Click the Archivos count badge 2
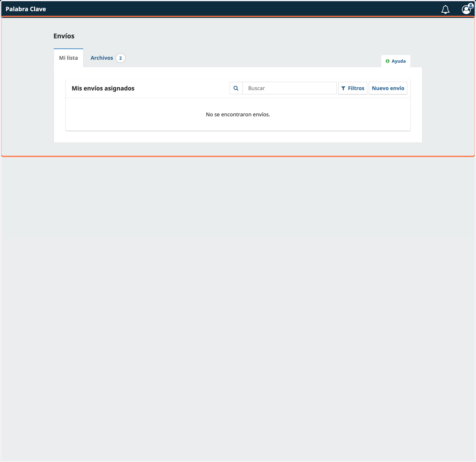This screenshot has width=476, height=462. (x=121, y=58)
